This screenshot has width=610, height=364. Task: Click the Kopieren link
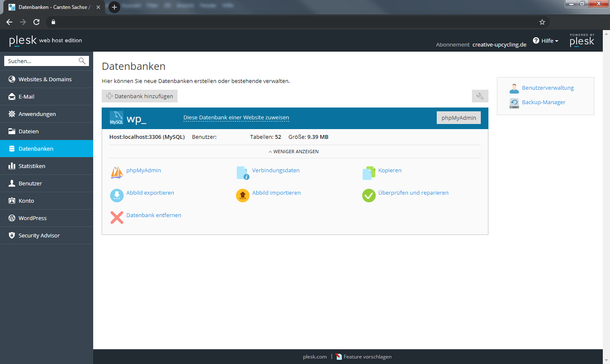[x=390, y=170]
